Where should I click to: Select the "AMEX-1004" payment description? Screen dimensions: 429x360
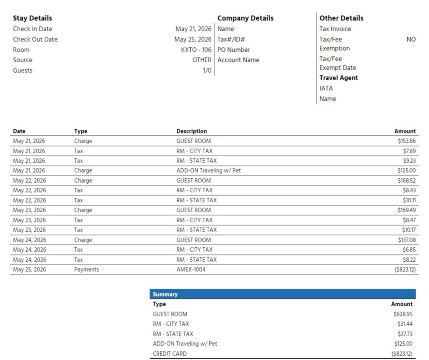click(191, 269)
